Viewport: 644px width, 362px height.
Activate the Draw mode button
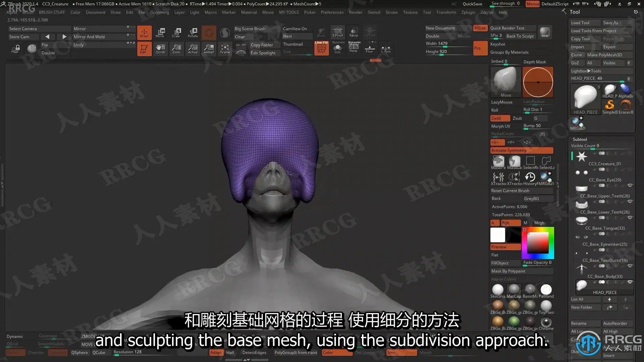coord(144,33)
